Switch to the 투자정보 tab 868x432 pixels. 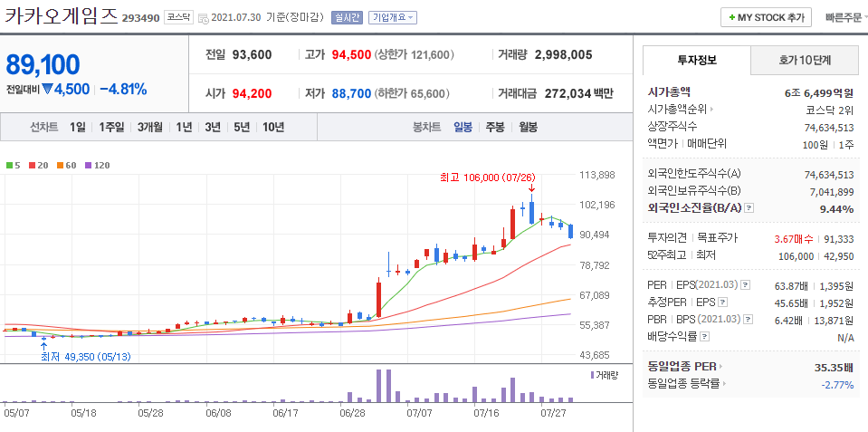tap(697, 61)
